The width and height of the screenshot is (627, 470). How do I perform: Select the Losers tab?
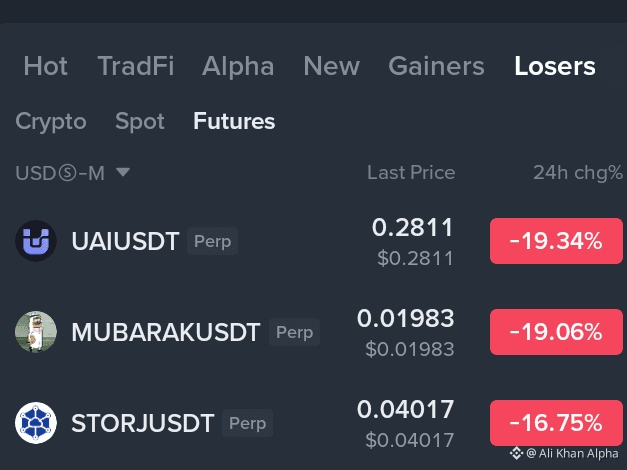555,66
